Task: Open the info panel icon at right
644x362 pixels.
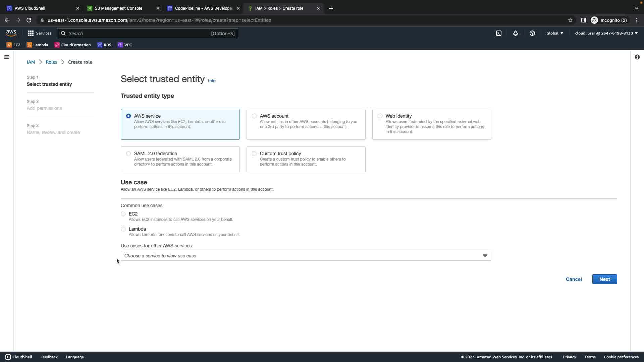Action: (x=637, y=57)
